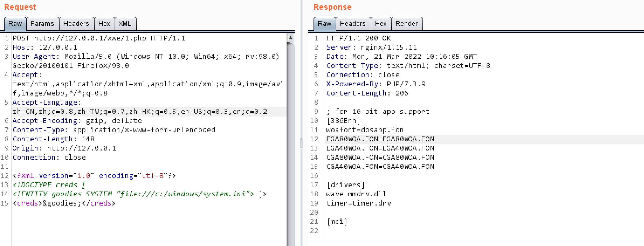Open the Hex tab in Request panel
644x246 pixels.
[104, 24]
